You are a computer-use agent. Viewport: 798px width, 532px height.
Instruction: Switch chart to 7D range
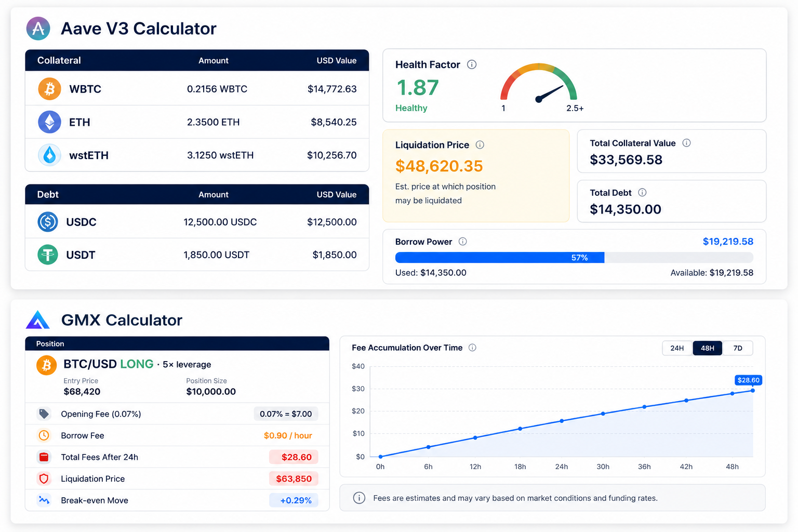738,348
